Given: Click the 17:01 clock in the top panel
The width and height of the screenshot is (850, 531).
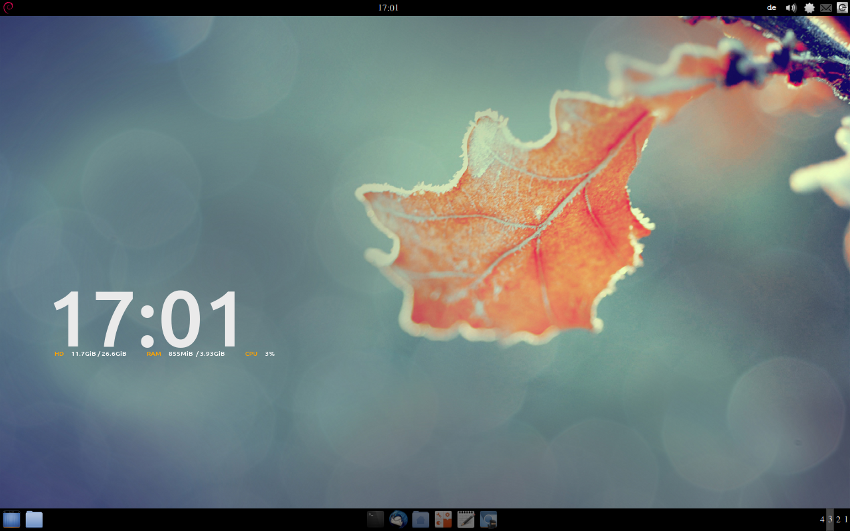Looking at the screenshot, I should point(388,7).
